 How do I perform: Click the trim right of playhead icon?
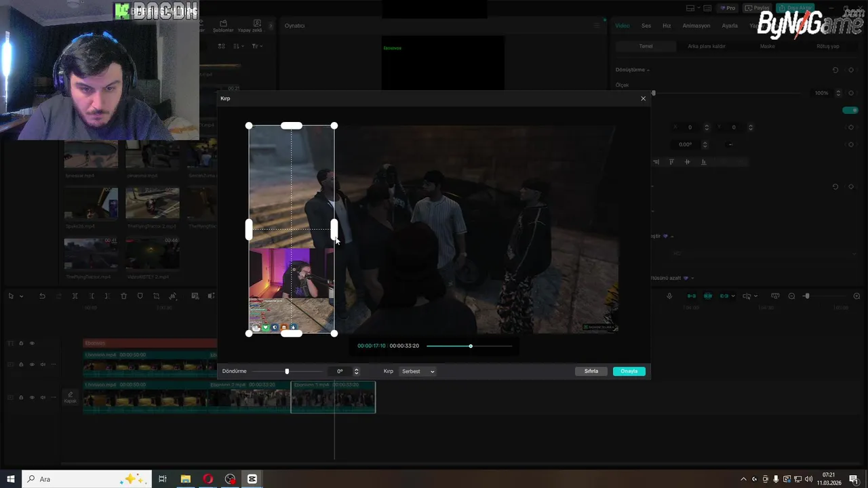coord(107,296)
